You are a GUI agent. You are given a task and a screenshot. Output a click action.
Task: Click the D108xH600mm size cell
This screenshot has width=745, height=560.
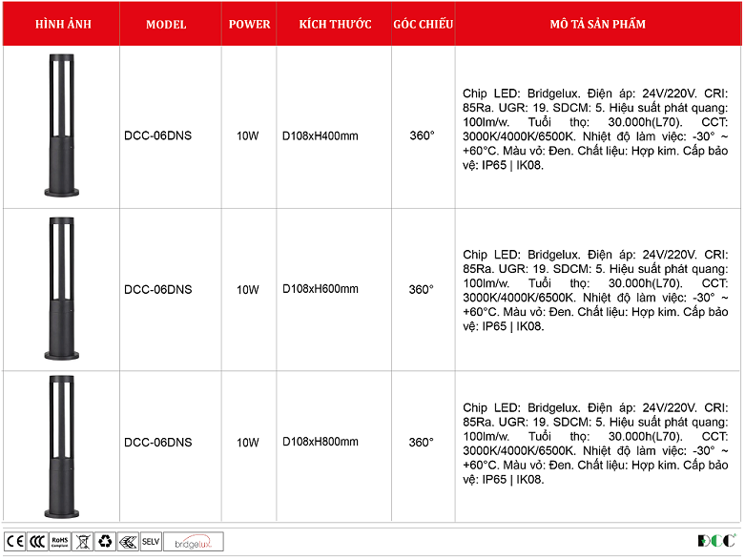[321, 290]
